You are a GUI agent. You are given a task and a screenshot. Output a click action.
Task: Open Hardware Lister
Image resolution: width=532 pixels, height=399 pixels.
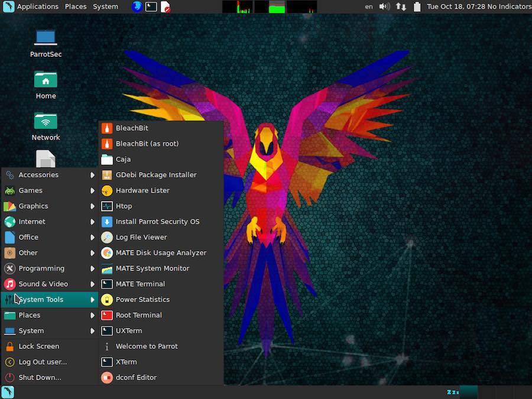161,191
